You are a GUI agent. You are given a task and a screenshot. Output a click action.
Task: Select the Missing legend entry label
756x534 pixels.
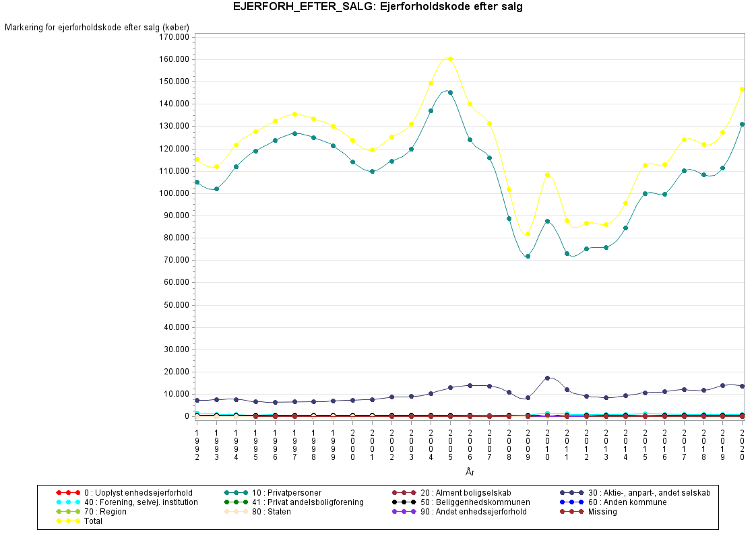pos(602,512)
